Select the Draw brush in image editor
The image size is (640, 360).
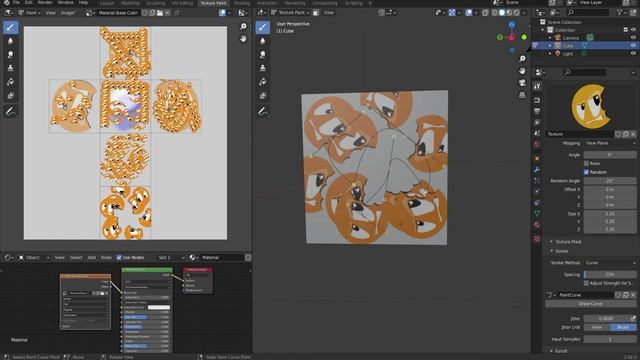11,27
